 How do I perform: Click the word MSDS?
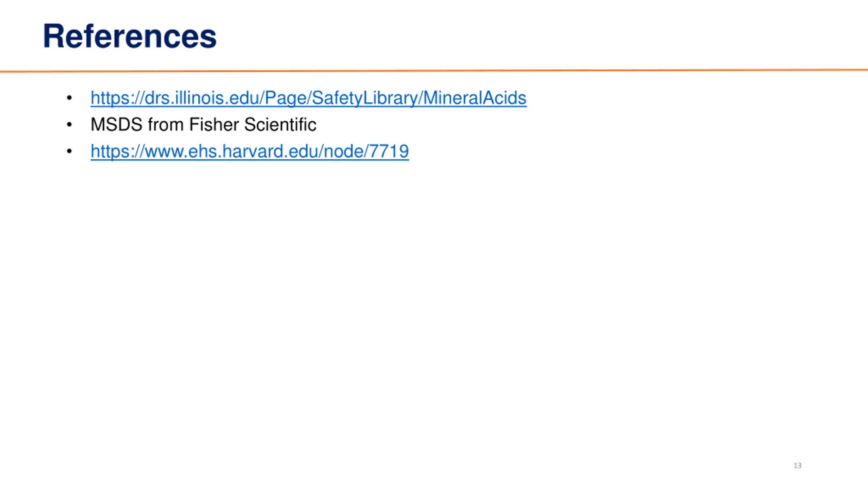pyautogui.click(x=116, y=124)
